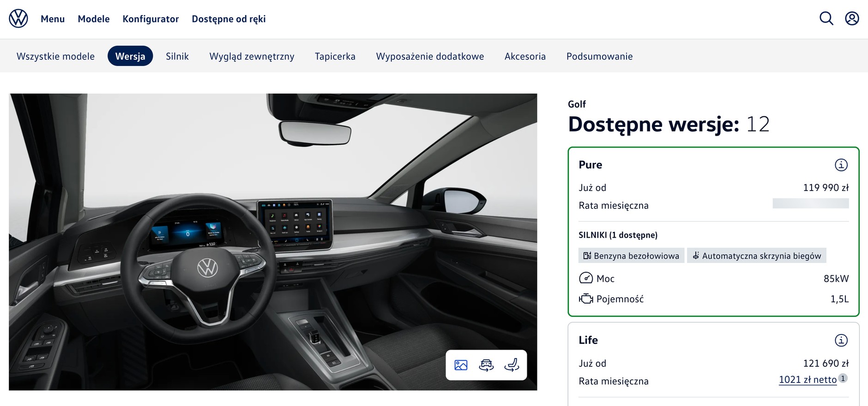
Task: Click the footnote 1 badge next to the Life rate
Action: 843,378
